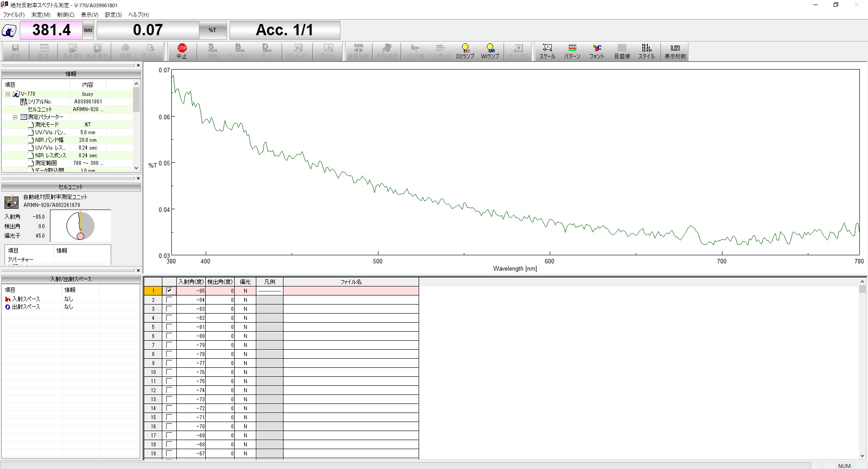Screen dimensions: 868x469
Task: Check the checkbox in row 15 (-71)
Action: (169, 417)
